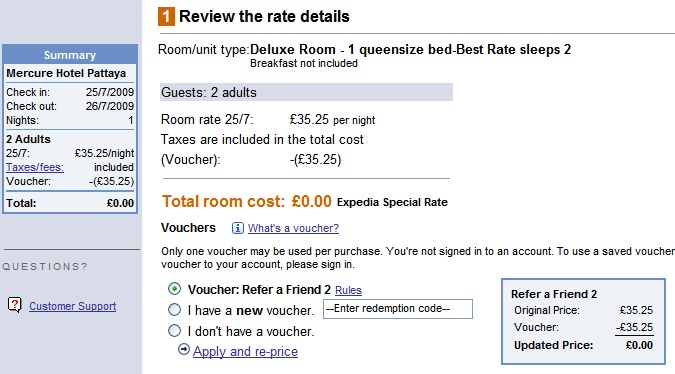
Task: Click the question mark Customer Support icon
Action: [14, 305]
